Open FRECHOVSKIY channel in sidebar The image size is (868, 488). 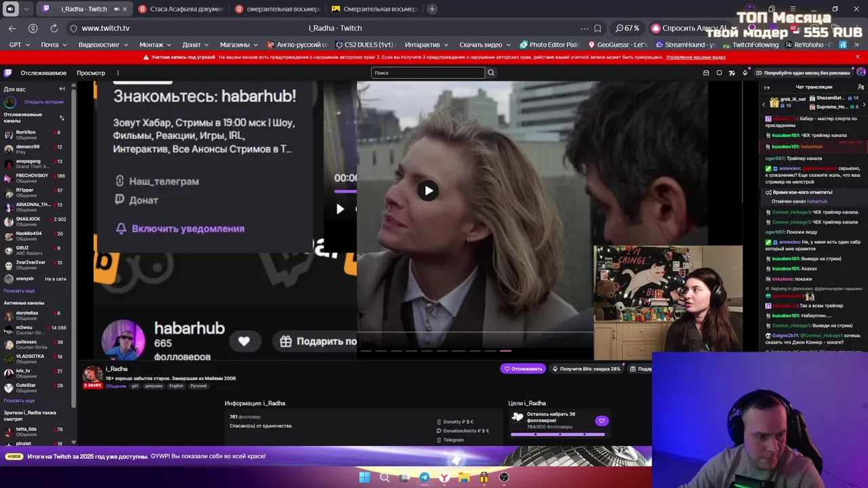35,178
